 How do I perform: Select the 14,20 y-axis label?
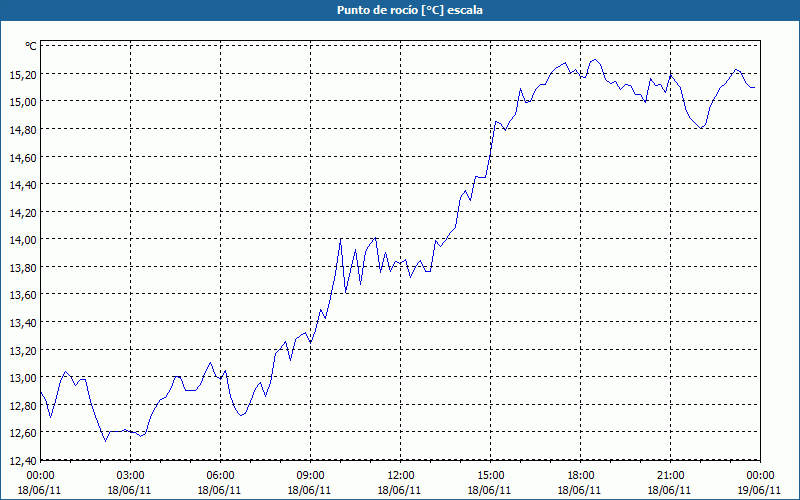23,212
